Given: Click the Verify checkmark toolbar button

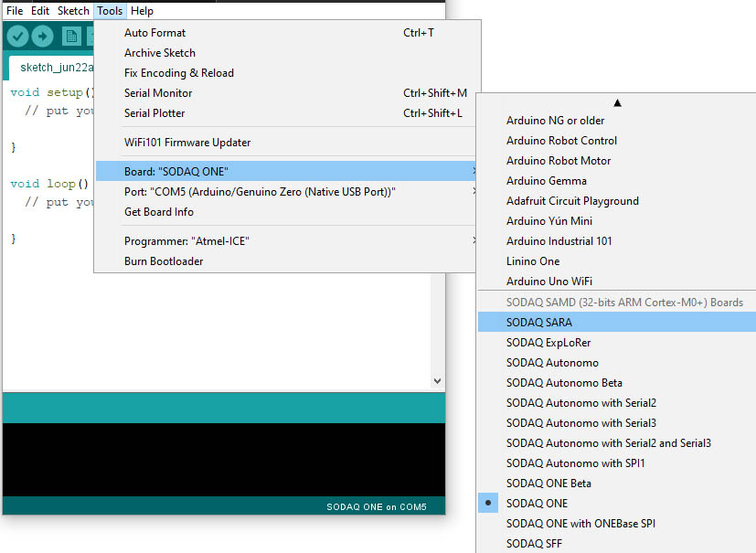Looking at the screenshot, I should (17, 36).
